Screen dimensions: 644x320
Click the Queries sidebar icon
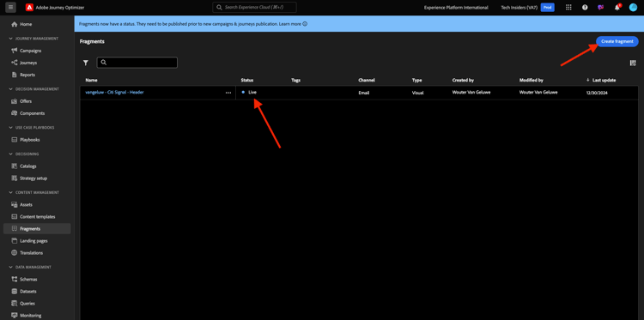(15, 304)
